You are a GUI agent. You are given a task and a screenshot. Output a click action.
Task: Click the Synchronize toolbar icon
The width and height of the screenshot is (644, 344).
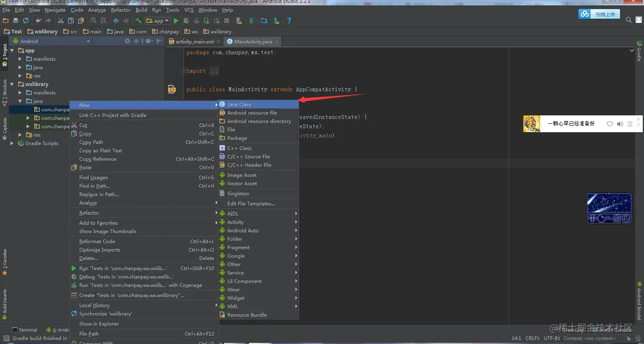click(25, 21)
